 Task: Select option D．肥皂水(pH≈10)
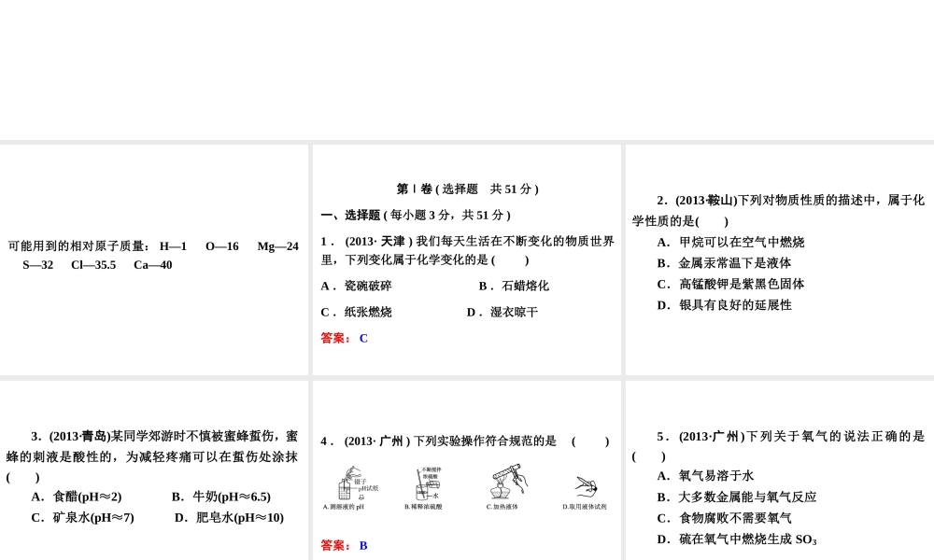(x=230, y=518)
